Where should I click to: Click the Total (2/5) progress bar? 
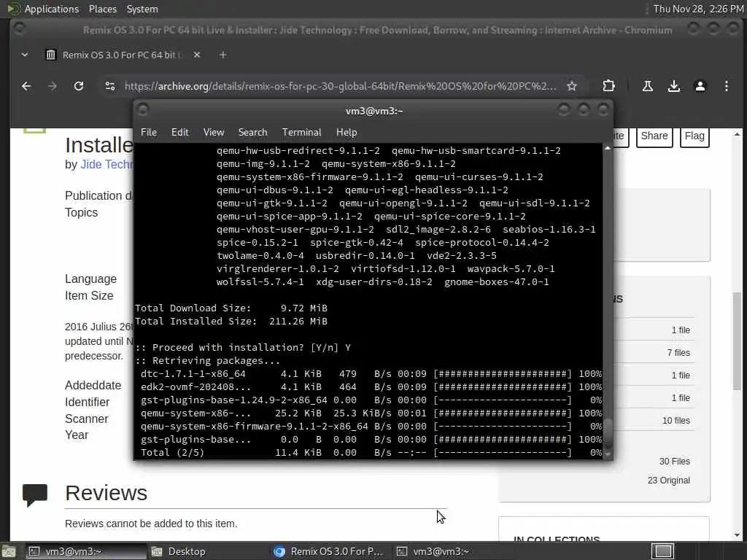pyautogui.click(x=503, y=453)
